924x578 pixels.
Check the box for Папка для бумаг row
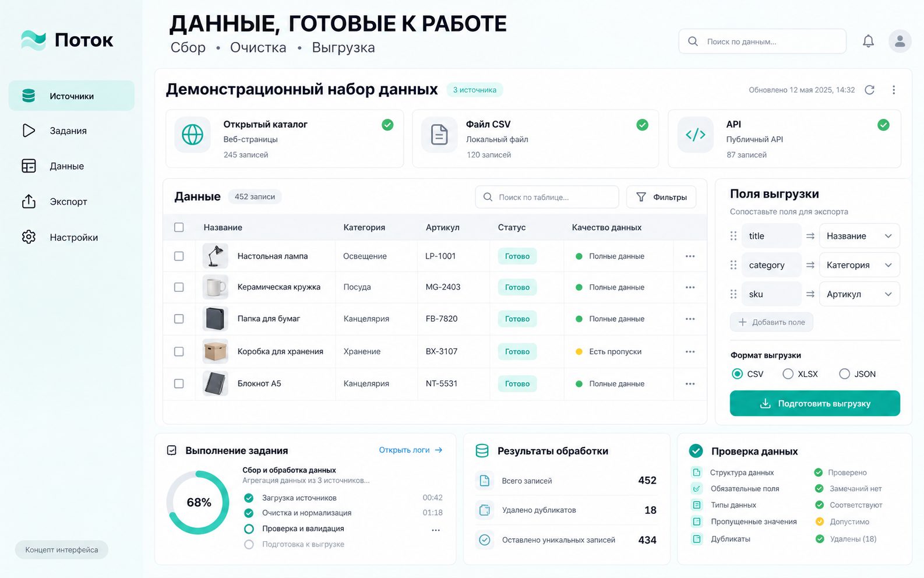pyautogui.click(x=179, y=319)
